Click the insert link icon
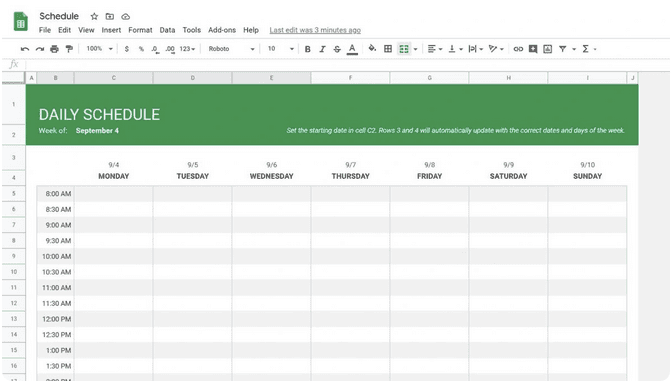The height and width of the screenshot is (381, 672). [518, 49]
